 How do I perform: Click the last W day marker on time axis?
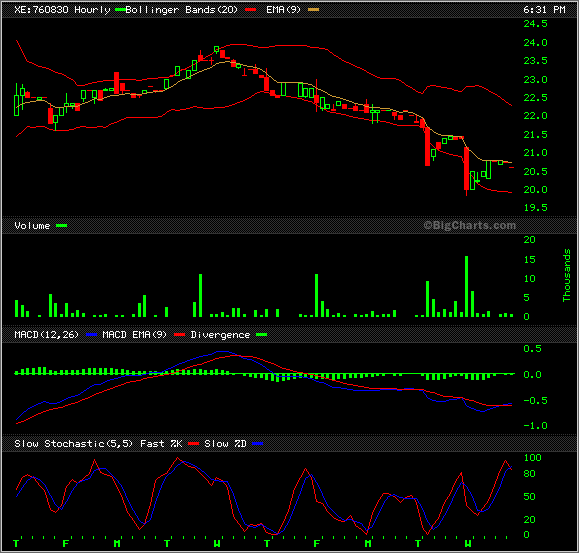467,543
